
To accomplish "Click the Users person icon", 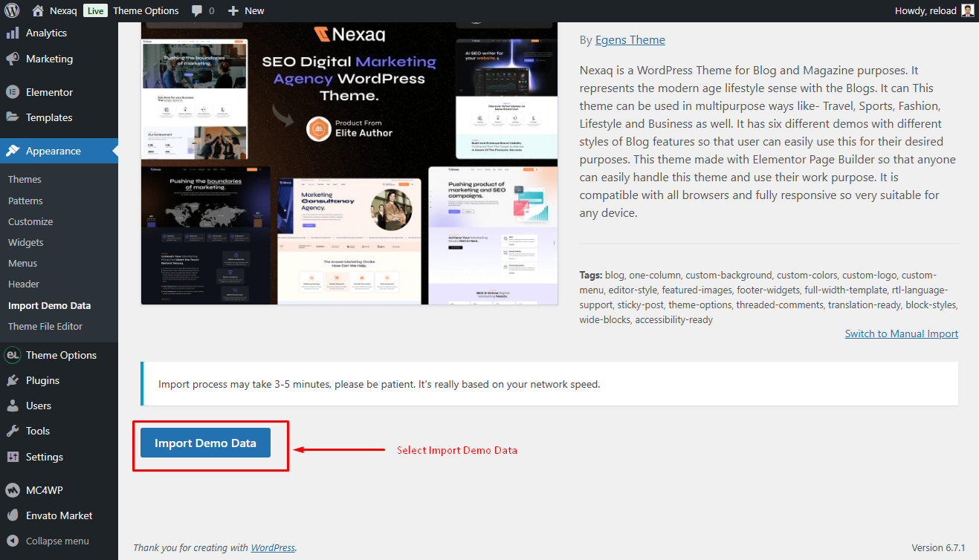I will [x=13, y=406].
